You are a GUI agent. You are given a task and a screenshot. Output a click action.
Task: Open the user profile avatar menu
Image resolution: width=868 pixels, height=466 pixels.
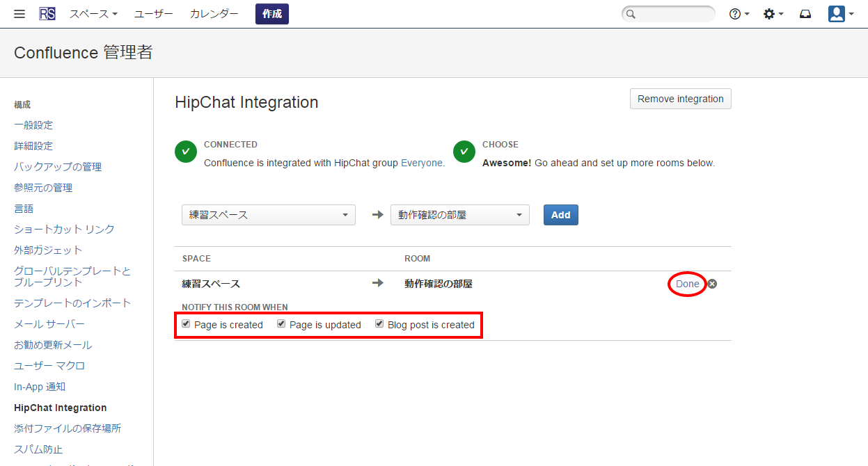tap(841, 14)
